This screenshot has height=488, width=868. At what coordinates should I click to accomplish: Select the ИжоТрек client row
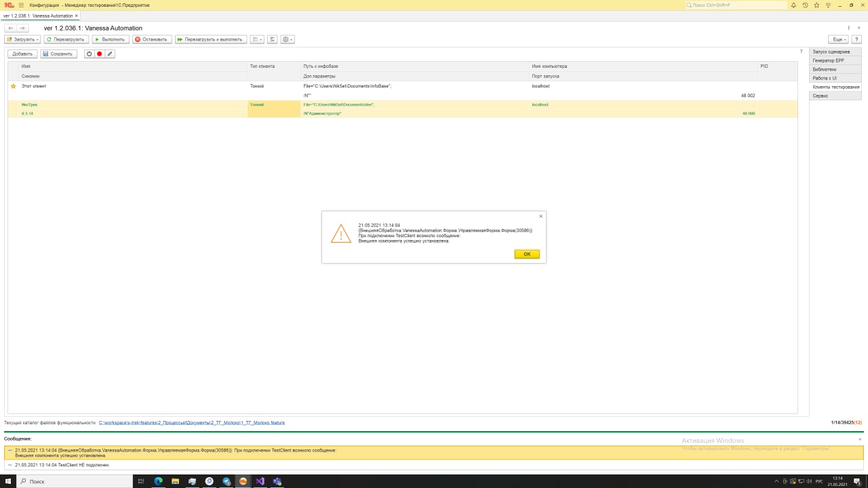(x=403, y=109)
